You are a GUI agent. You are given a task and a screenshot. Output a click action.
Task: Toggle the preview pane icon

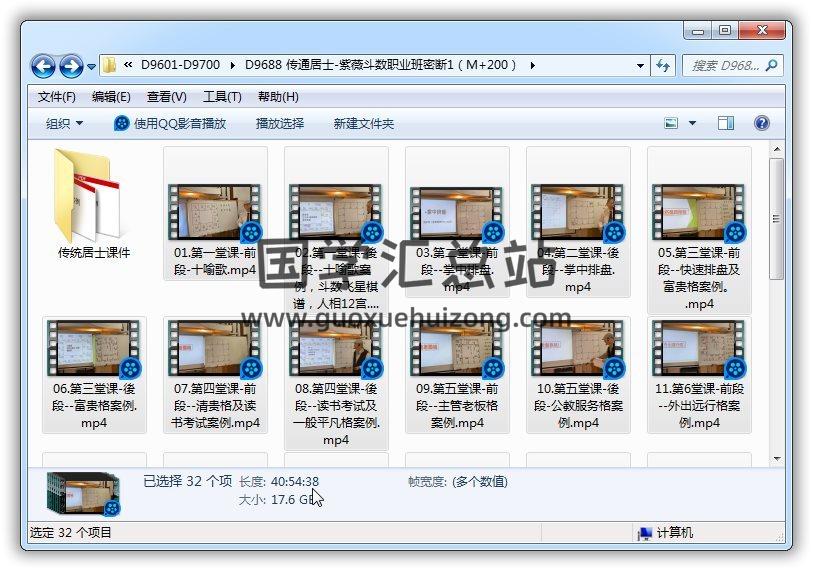[725, 123]
